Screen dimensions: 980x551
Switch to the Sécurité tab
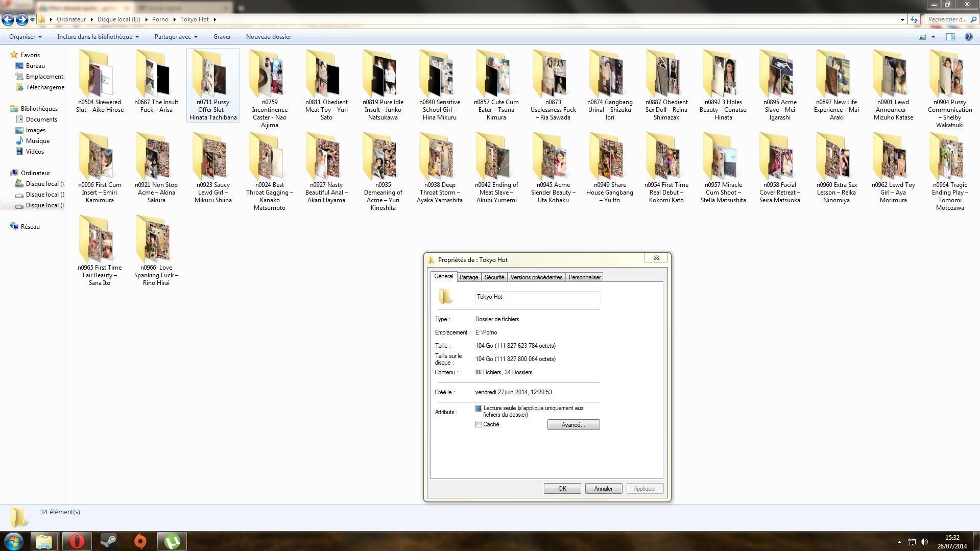pos(494,277)
